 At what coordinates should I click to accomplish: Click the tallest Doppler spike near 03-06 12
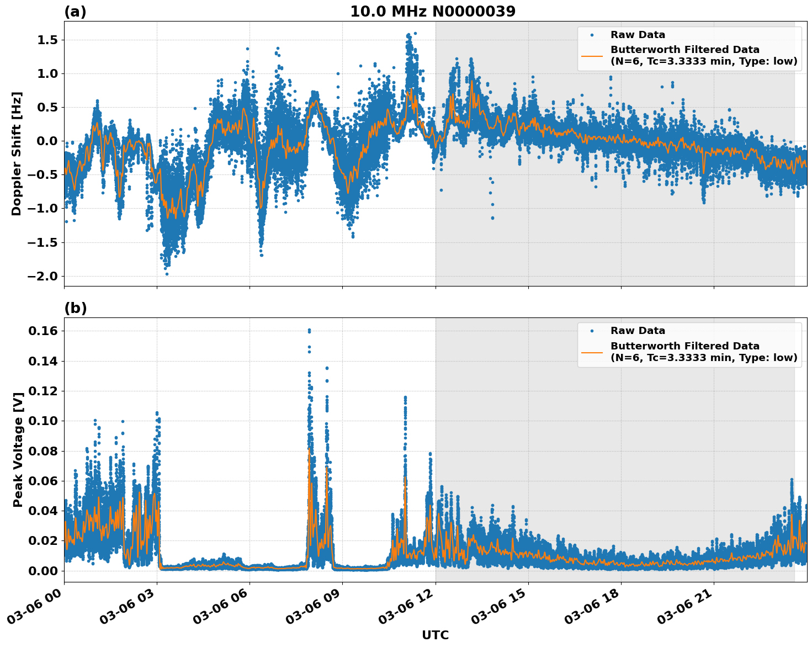(408, 34)
